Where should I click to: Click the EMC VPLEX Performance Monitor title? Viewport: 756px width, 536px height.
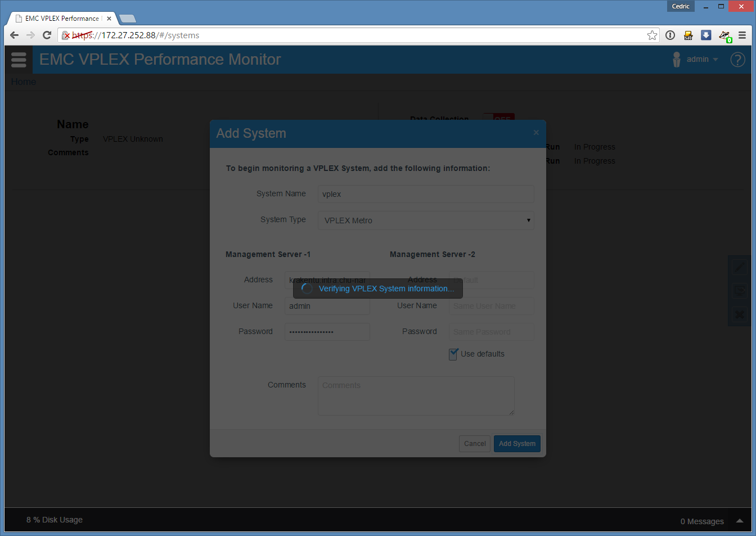tap(160, 60)
